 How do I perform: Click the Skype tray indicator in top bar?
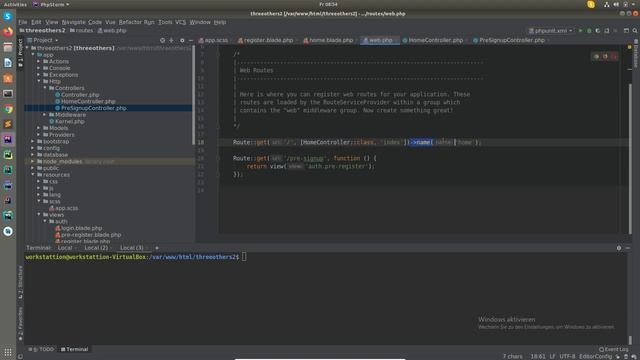(591, 4)
